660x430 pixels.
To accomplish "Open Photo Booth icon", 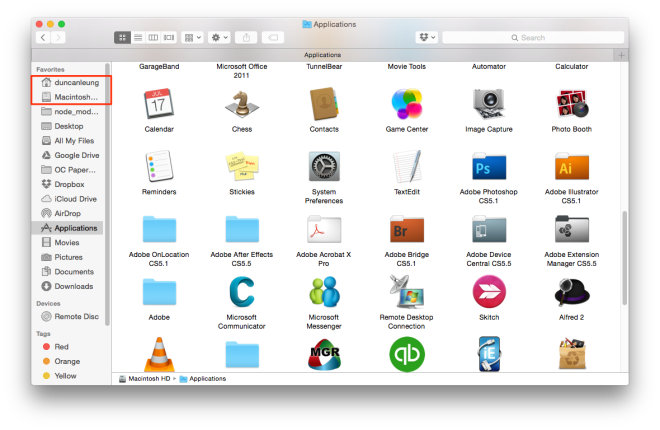I will [x=572, y=104].
